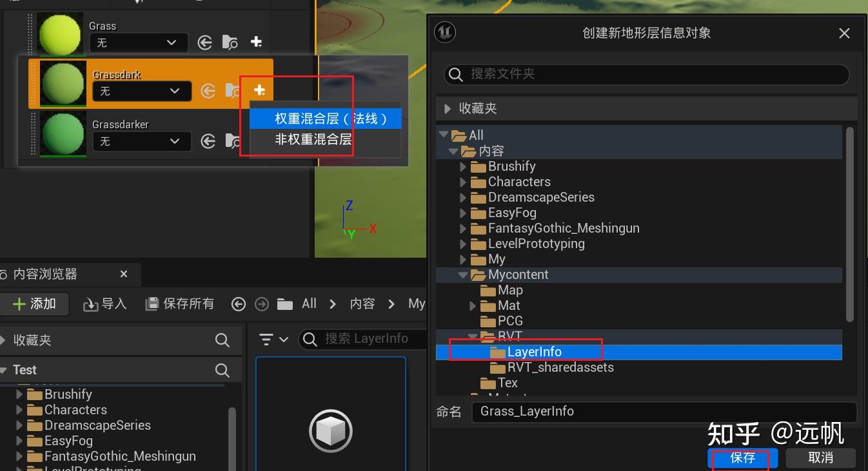Click the plus icon on the Grassdark layer

(x=259, y=91)
